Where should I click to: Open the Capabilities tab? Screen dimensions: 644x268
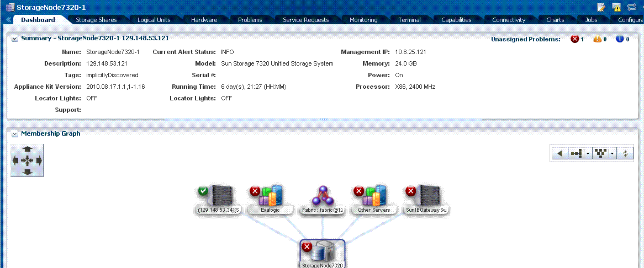click(456, 20)
